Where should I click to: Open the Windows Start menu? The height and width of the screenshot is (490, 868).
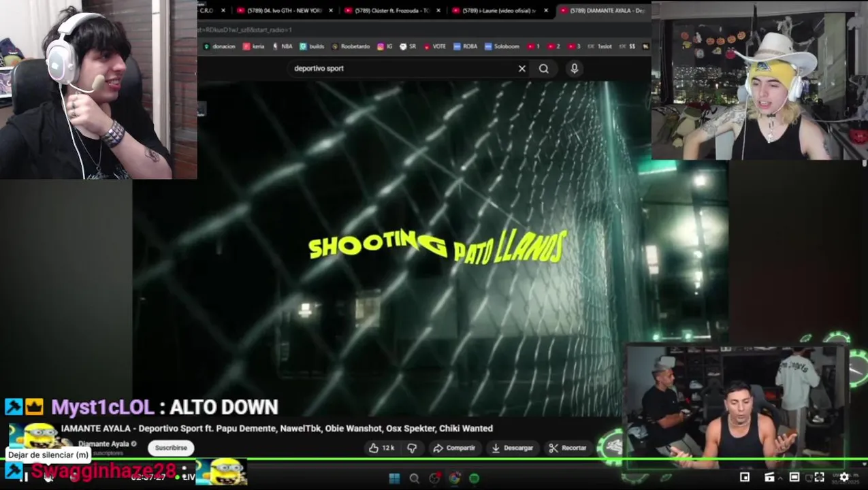[394, 478]
